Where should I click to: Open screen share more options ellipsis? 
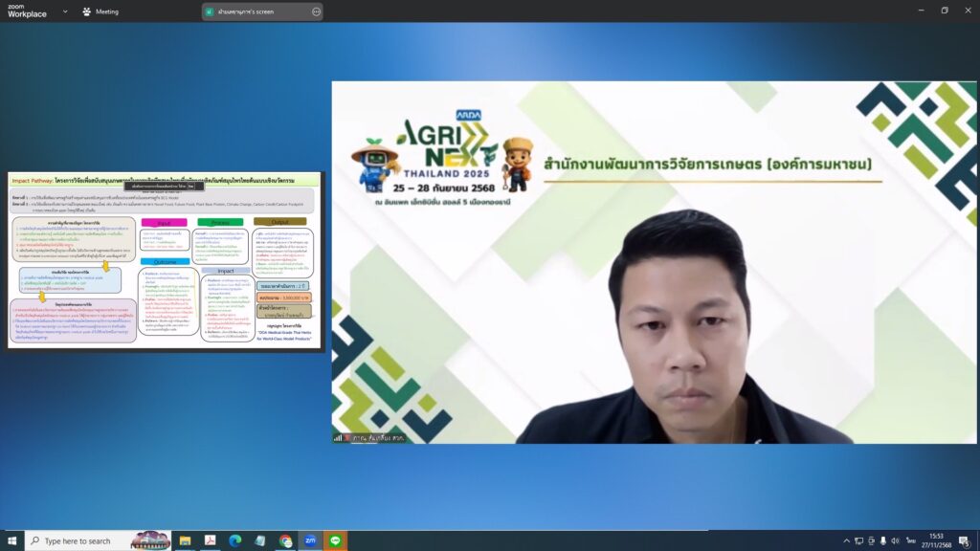[316, 11]
